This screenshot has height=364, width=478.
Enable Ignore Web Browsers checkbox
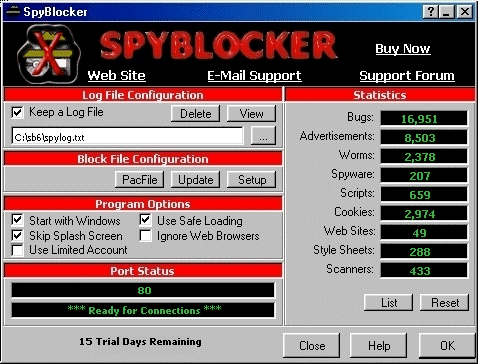pyautogui.click(x=145, y=236)
